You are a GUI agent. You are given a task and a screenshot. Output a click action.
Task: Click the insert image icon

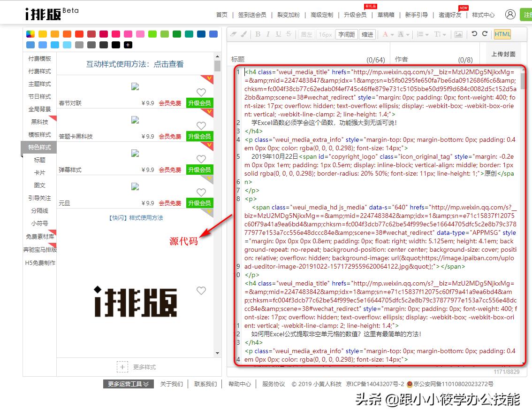[x=458, y=34]
